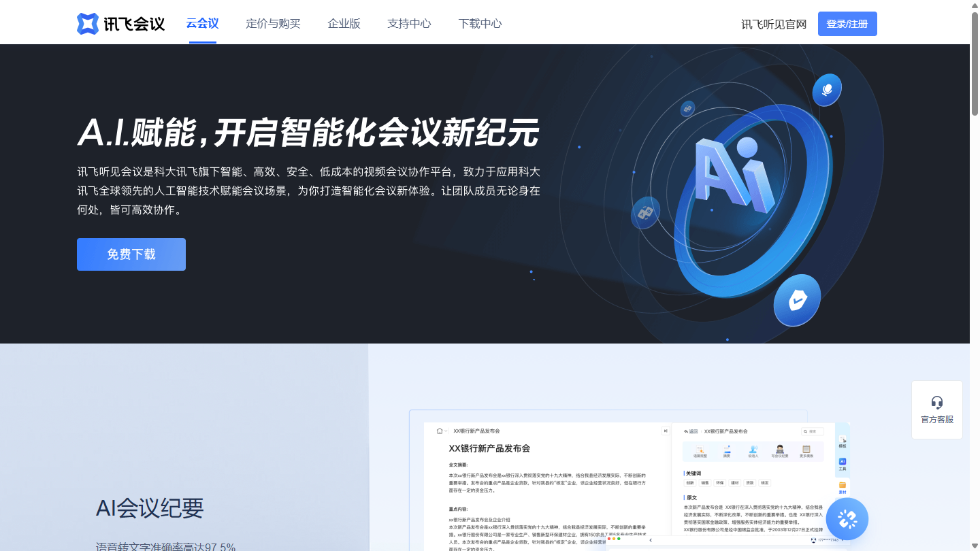The image size is (980, 551).
Task: Click the scrollbar up arrow
Action: [x=975, y=5]
